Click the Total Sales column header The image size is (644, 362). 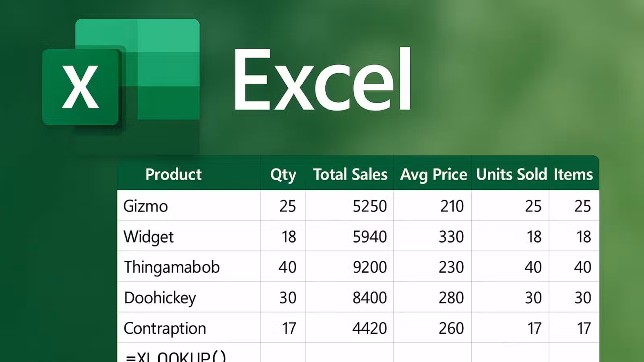350,175
